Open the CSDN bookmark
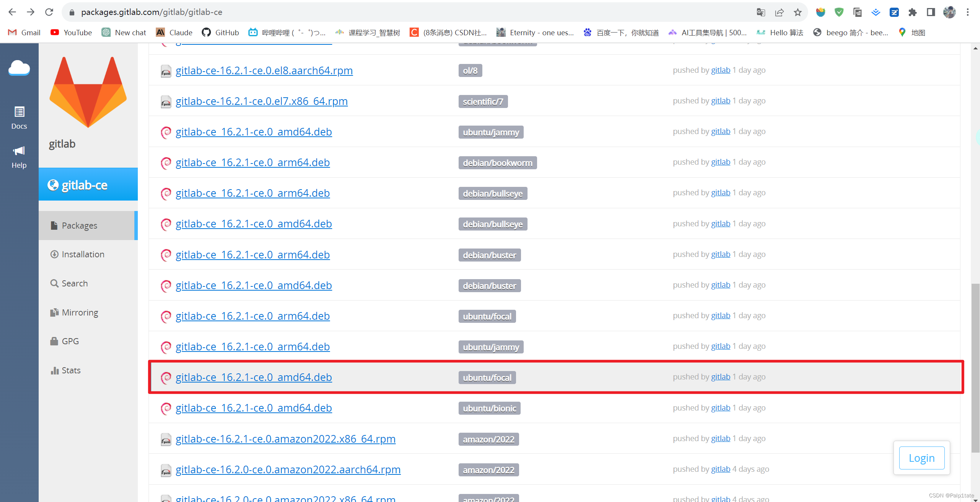 (x=448, y=33)
